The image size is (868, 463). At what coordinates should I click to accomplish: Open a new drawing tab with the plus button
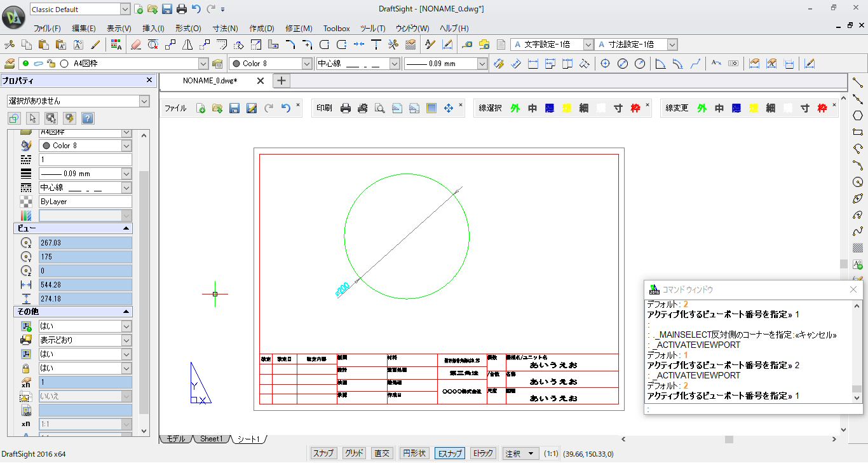coord(281,81)
